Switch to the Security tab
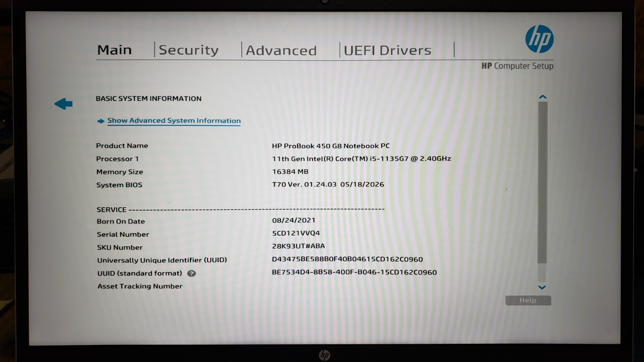 188,50
